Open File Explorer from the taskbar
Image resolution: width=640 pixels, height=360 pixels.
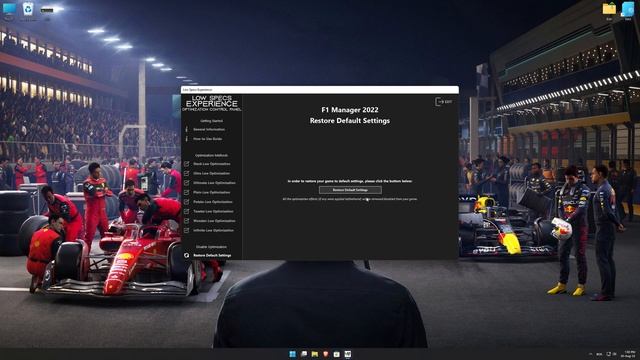point(315,354)
